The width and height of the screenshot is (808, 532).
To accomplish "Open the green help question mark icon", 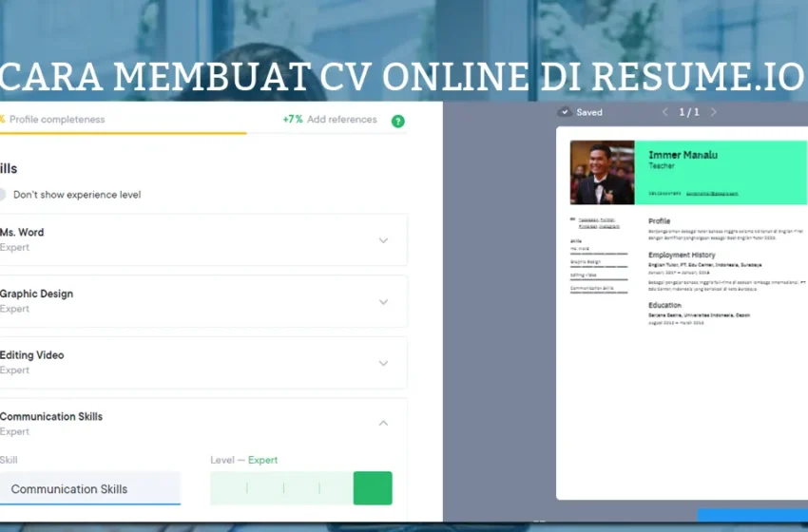I will (397, 121).
